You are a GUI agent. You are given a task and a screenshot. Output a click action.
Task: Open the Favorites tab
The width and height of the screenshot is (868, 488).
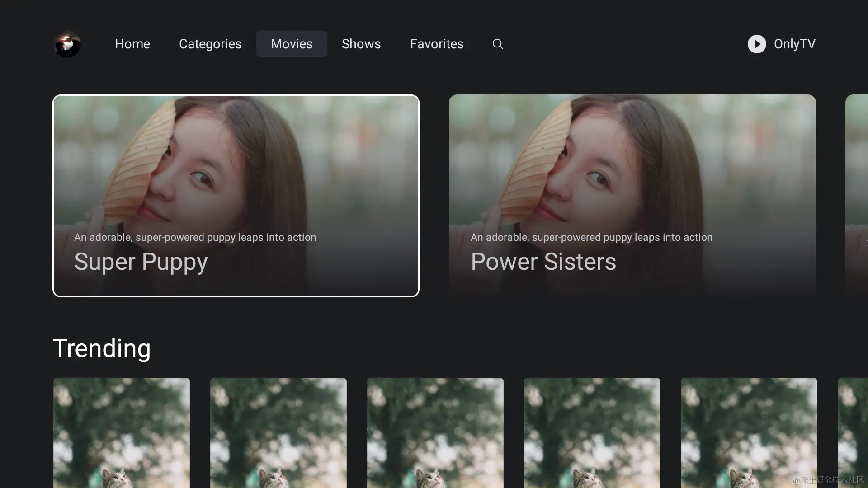tap(437, 44)
